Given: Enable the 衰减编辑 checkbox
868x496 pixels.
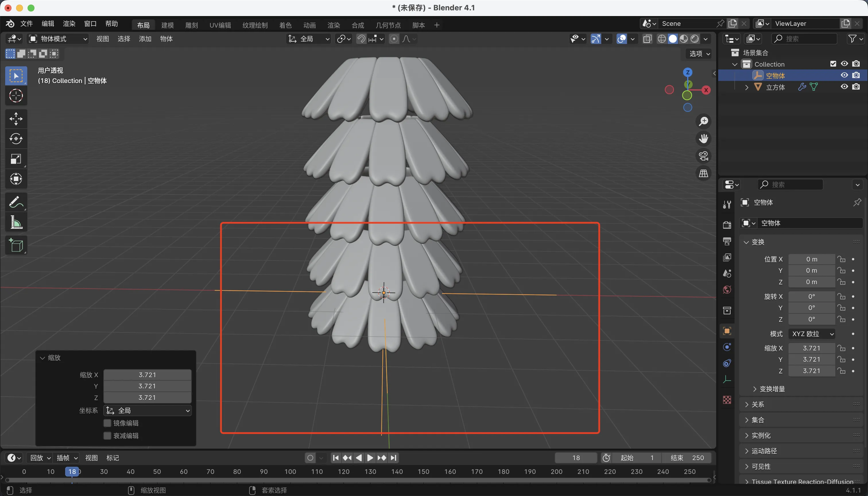Looking at the screenshot, I should click(107, 436).
